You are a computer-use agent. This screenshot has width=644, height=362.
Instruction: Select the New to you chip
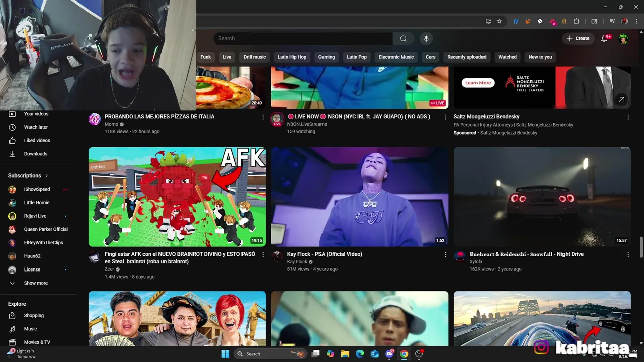(x=540, y=57)
